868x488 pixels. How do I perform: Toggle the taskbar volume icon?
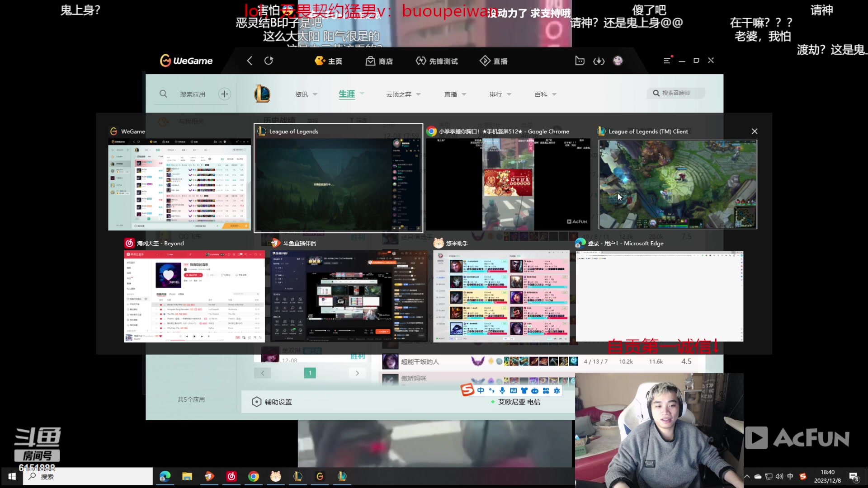coord(779,476)
